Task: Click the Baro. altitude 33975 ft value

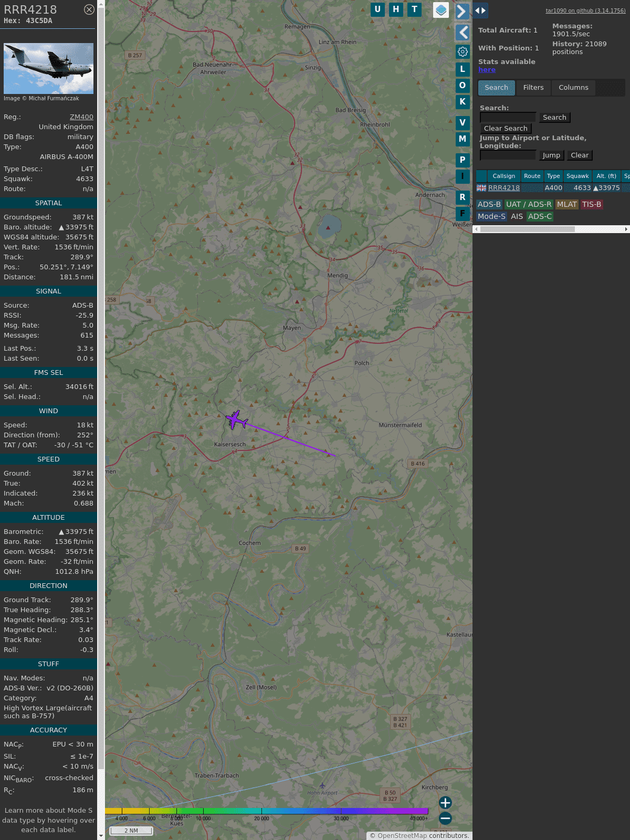Action: pyautogui.click(x=76, y=227)
